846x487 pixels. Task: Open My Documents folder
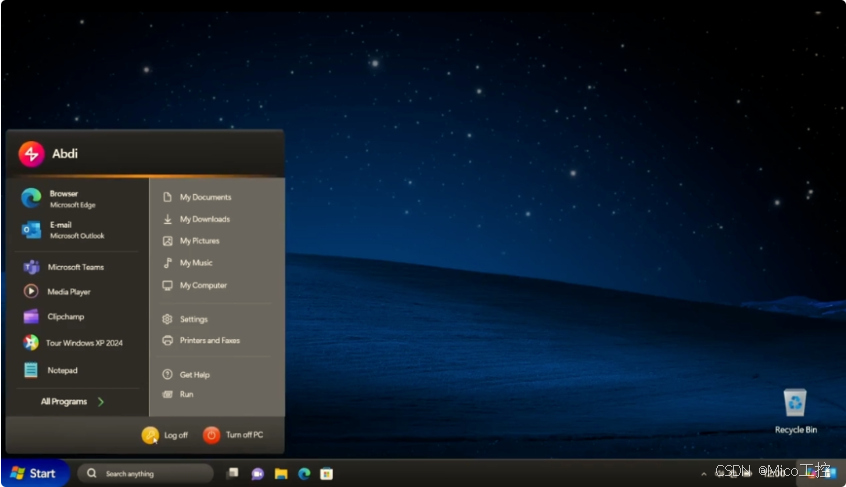[x=197, y=197]
